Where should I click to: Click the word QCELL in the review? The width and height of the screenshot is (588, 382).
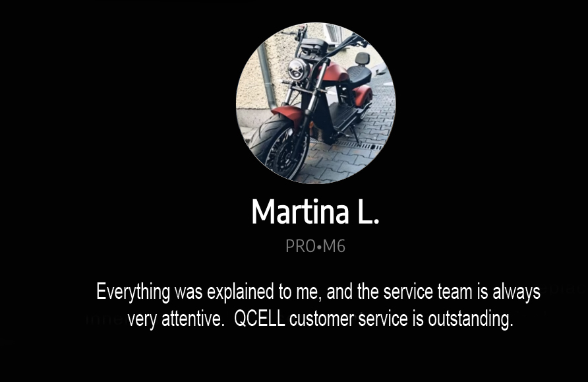click(x=260, y=319)
